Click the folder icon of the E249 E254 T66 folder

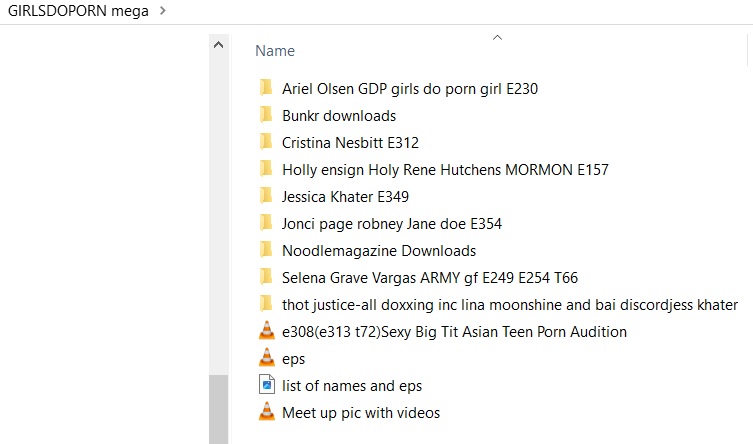point(266,277)
